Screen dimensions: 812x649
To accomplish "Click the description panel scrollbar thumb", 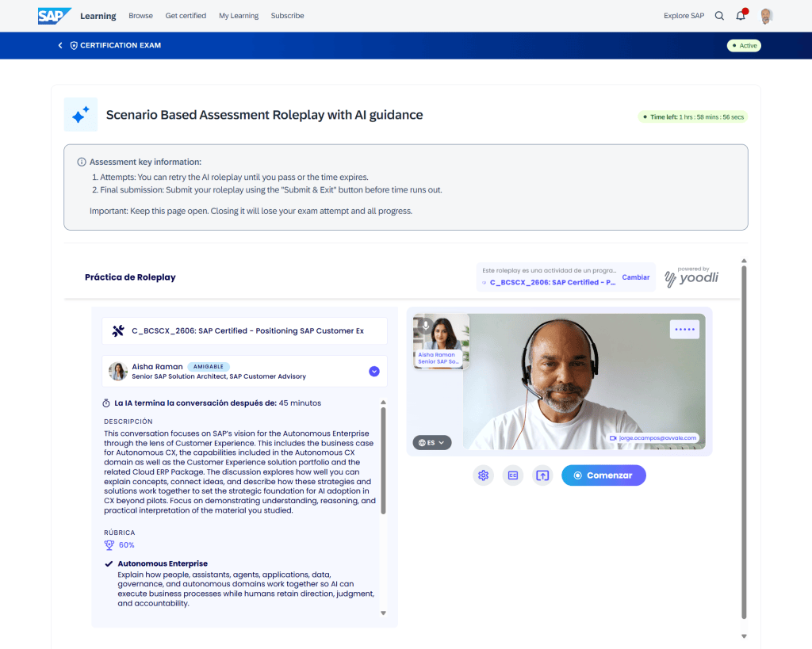I will [x=383, y=460].
